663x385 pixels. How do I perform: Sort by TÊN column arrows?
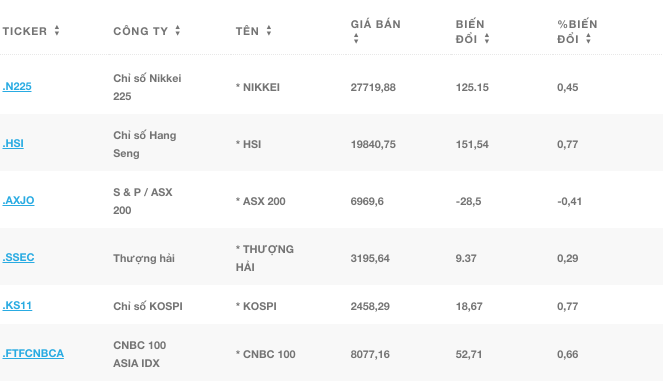pyautogui.click(x=268, y=30)
